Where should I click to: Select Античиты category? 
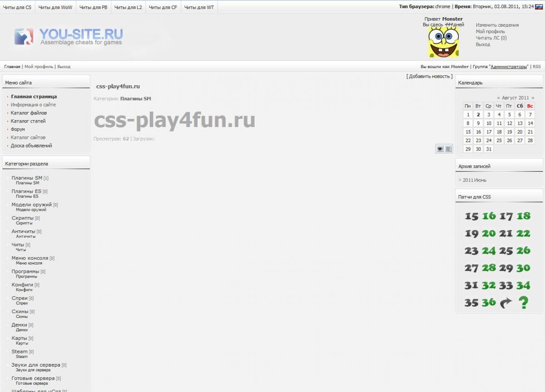[23, 231]
